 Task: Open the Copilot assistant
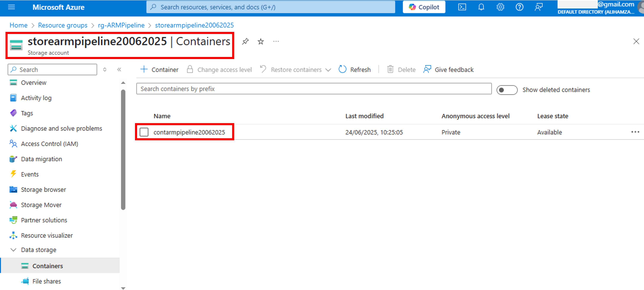[424, 7]
